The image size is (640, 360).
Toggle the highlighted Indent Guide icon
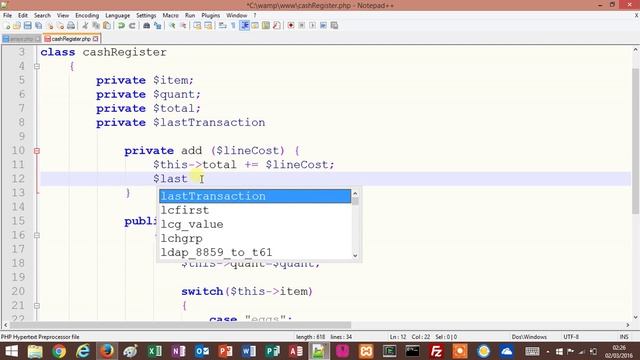244,25
